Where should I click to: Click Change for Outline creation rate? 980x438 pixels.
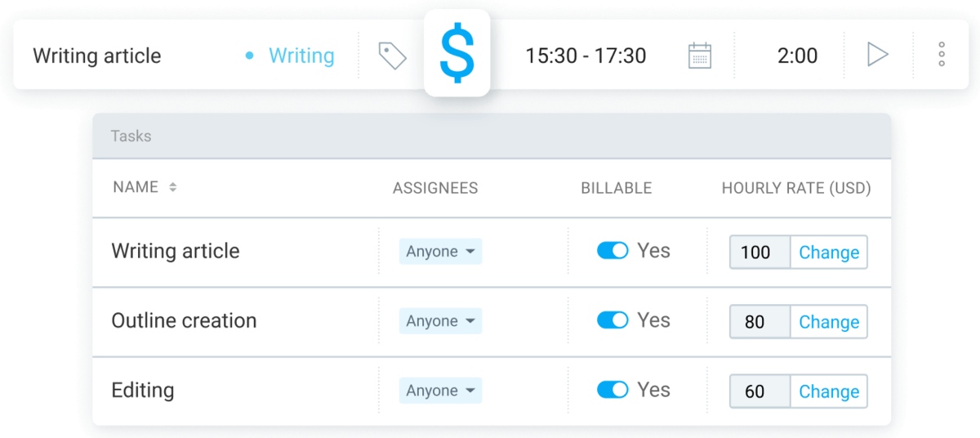[x=829, y=322]
